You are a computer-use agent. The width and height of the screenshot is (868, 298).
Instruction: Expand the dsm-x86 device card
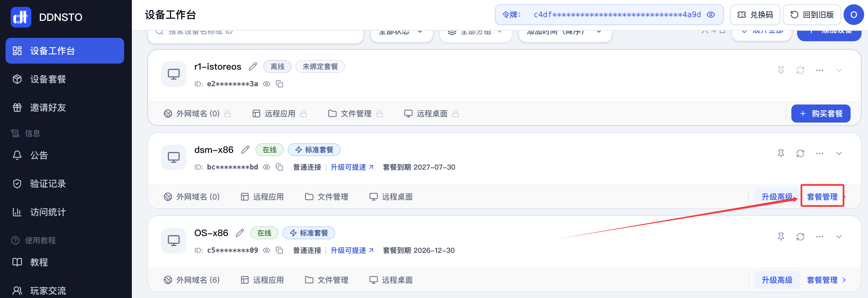(839, 154)
